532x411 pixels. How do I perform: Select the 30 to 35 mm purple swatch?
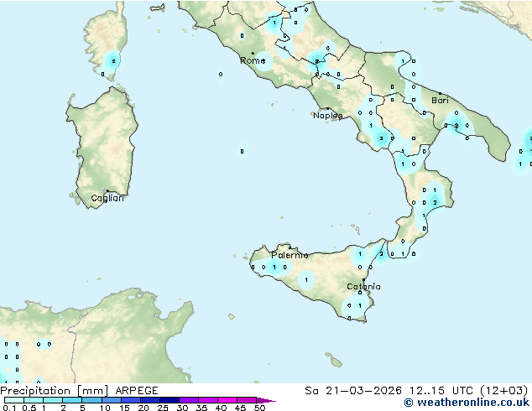[189, 400]
